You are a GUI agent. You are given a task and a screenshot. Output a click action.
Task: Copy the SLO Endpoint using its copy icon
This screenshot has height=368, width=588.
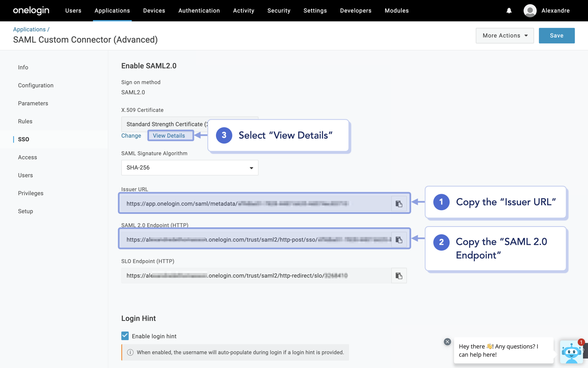point(399,275)
